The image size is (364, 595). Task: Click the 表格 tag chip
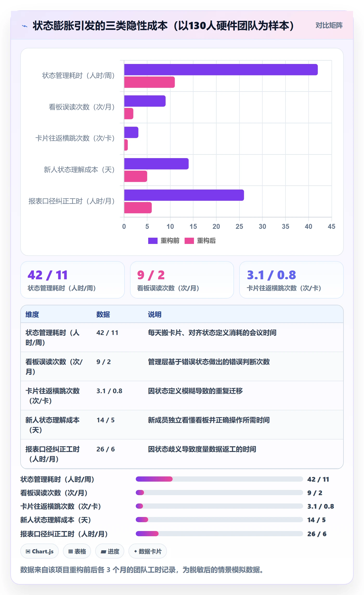(x=77, y=551)
